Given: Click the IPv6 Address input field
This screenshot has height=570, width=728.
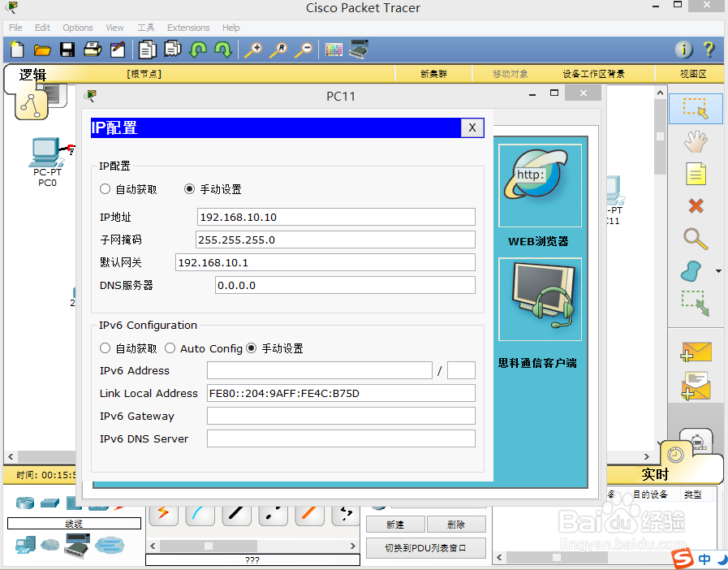Looking at the screenshot, I should [320, 370].
